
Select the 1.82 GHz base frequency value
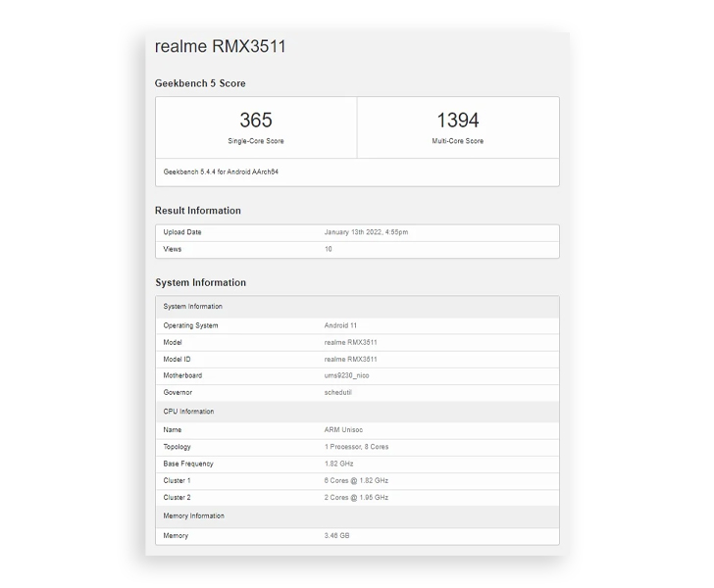338,464
